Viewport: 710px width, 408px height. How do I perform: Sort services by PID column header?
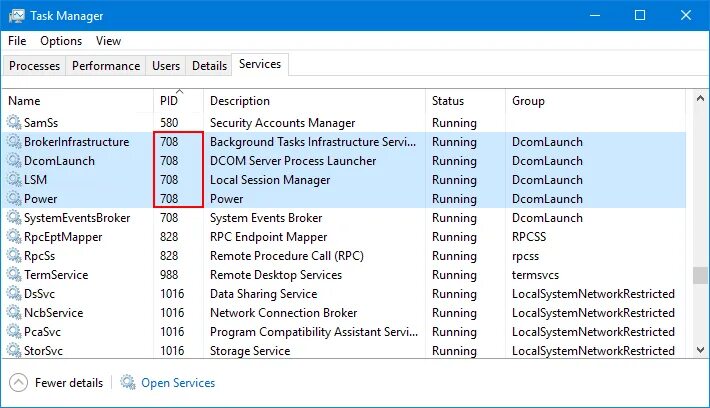pyautogui.click(x=168, y=101)
